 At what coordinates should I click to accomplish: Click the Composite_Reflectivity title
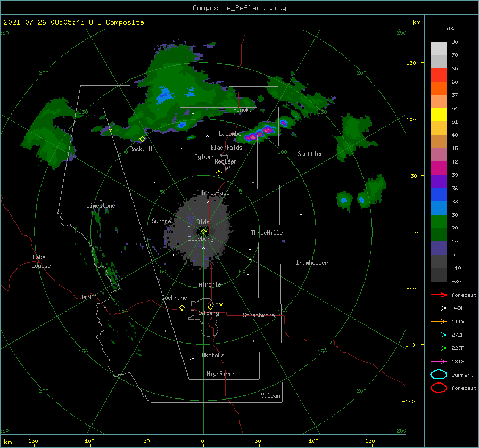coord(239,8)
